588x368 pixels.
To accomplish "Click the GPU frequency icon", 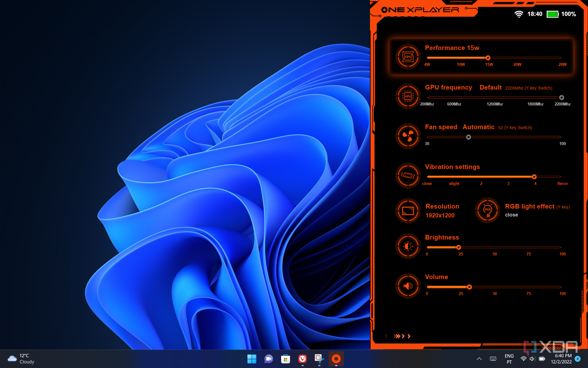I will click(x=408, y=96).
